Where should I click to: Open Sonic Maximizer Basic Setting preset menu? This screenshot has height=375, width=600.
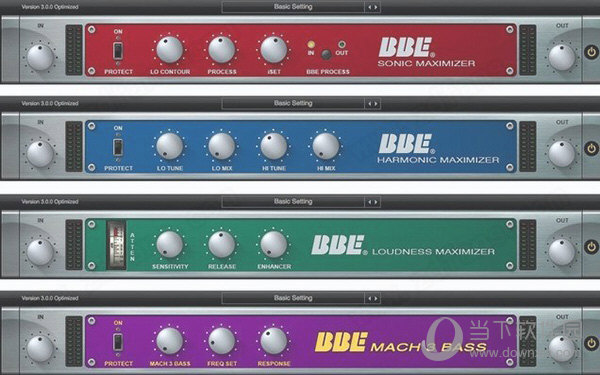293,7
